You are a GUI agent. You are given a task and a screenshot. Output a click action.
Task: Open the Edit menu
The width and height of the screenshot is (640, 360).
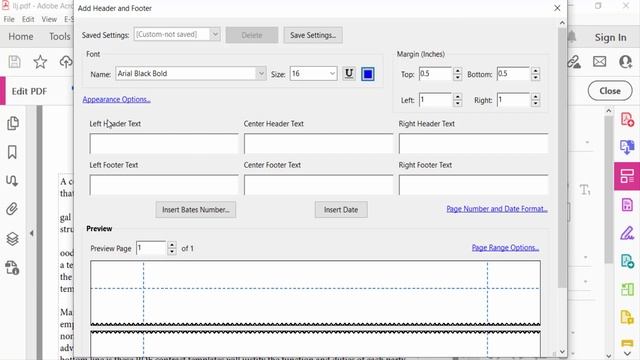(28, 19)
